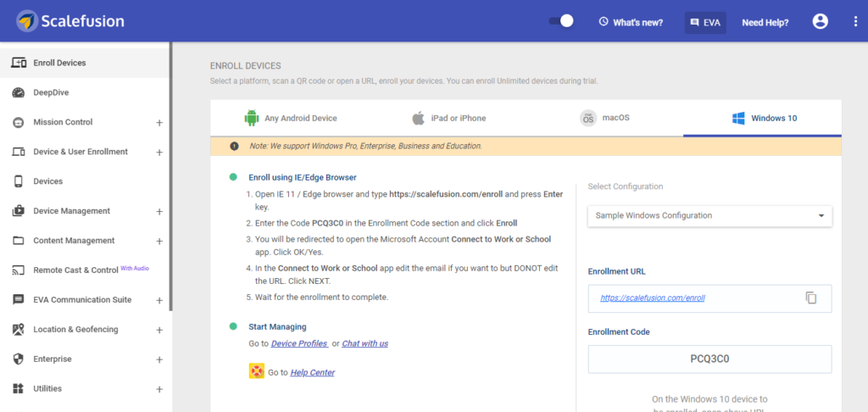The image size is (868, 412).
Task: Open the three-dot more options menu
Action: pyautogui.click(x=856, y=21)
